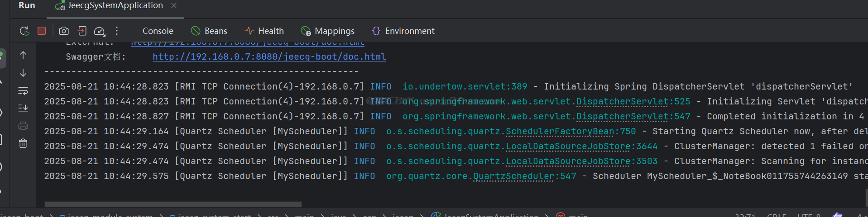The image size is (868, 217).
Task: Jump up the stack trace arrow
Action: (23, 55)
